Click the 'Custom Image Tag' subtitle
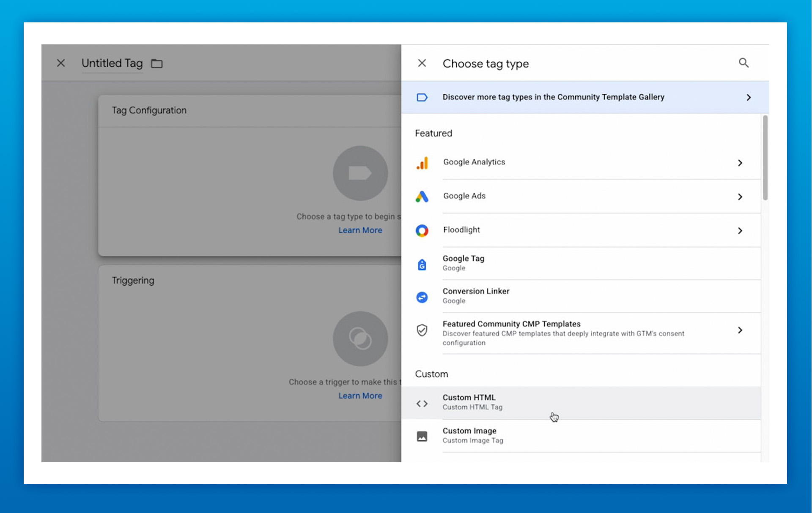This screenshot has height=513, width=812. pyautogui.click(x=473, y=441)
